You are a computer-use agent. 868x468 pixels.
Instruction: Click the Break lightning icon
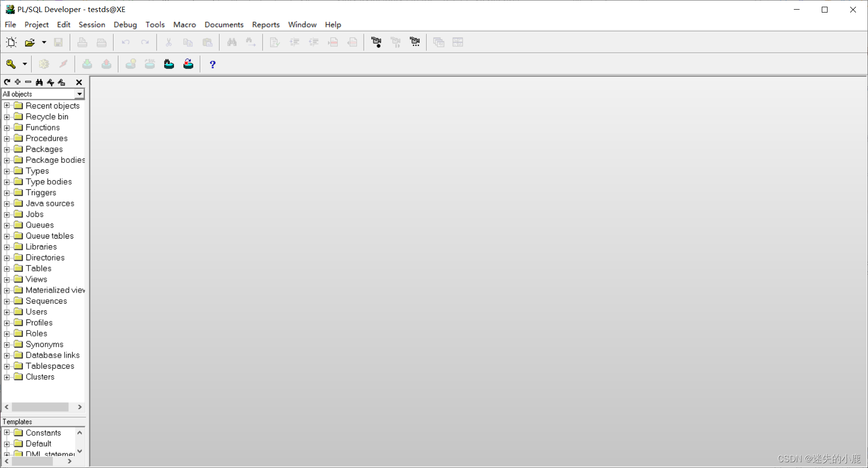coord(63,64)
